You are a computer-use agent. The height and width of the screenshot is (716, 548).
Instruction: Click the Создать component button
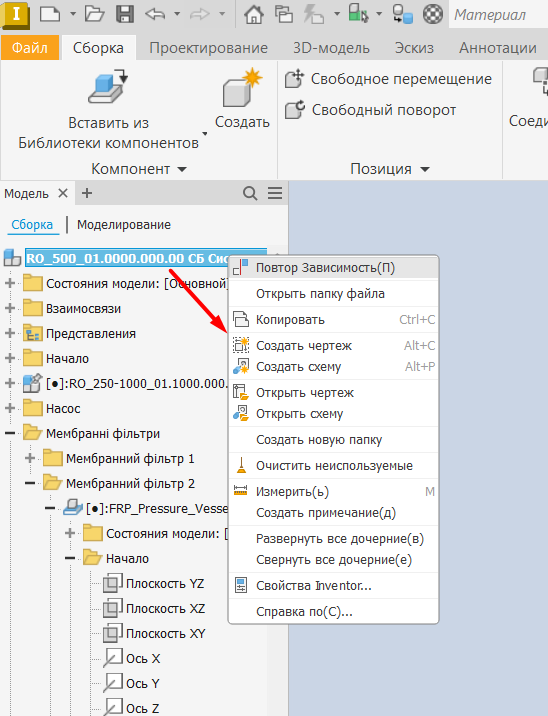242,99
